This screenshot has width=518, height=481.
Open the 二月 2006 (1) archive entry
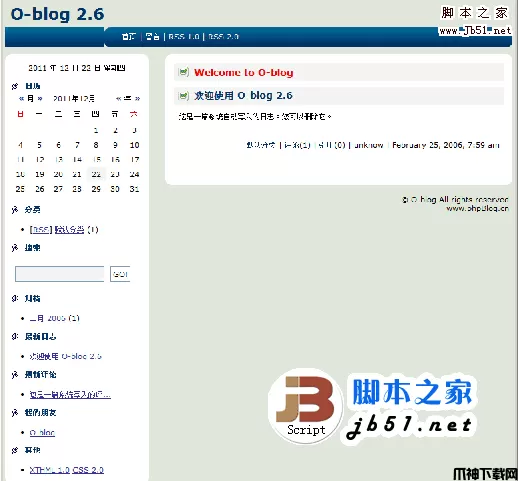(x=54, y=318)
